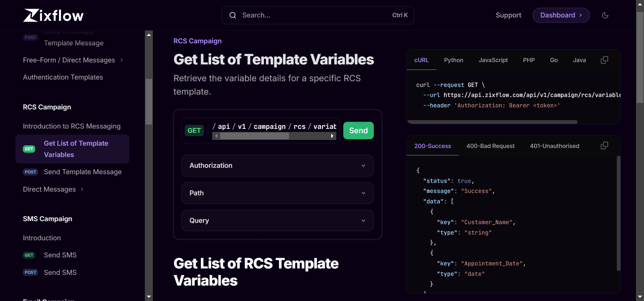644x301 pixels.
Task: Click the search magnifier icon
Action: (x=233, y=15)
